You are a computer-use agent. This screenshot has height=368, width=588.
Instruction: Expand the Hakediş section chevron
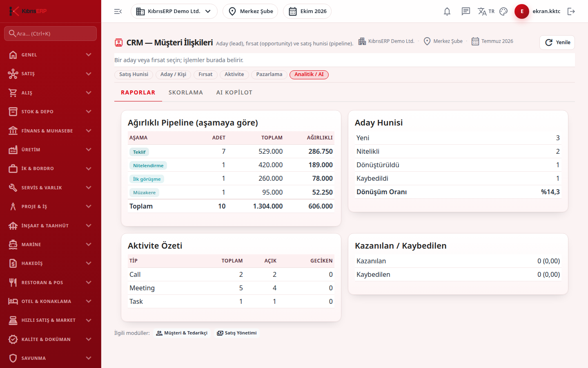tap(89, 263)
